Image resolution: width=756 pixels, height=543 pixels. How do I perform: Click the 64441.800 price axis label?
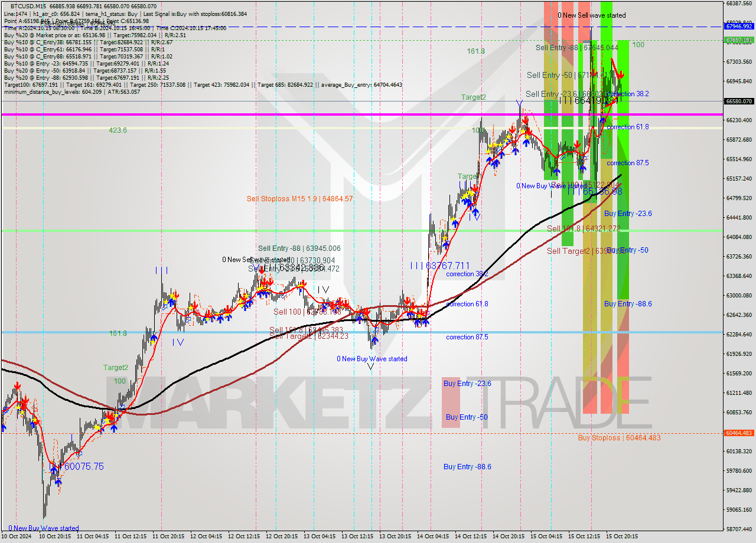[x=739, y=217]
